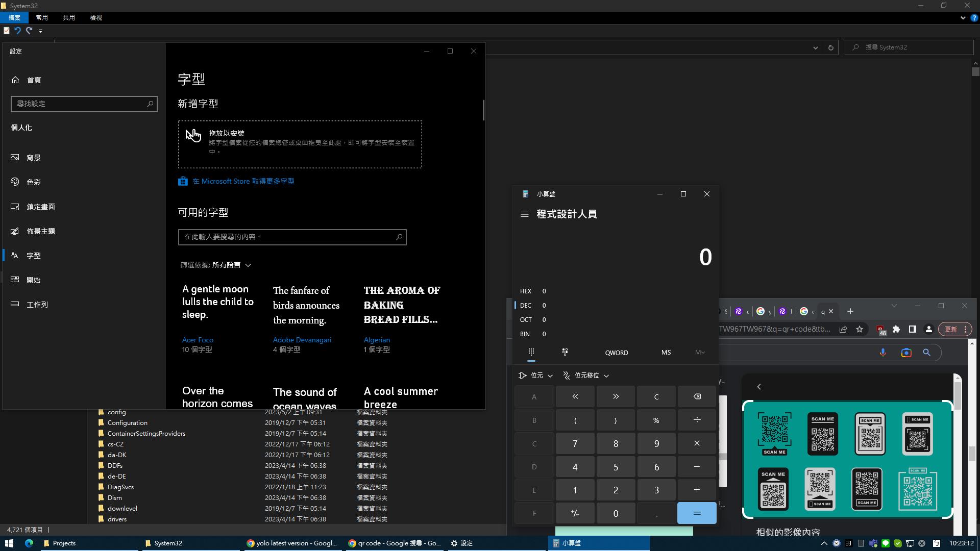
Task: Click the 尋找設定 search box in Settings
Action: coord(84,104)
